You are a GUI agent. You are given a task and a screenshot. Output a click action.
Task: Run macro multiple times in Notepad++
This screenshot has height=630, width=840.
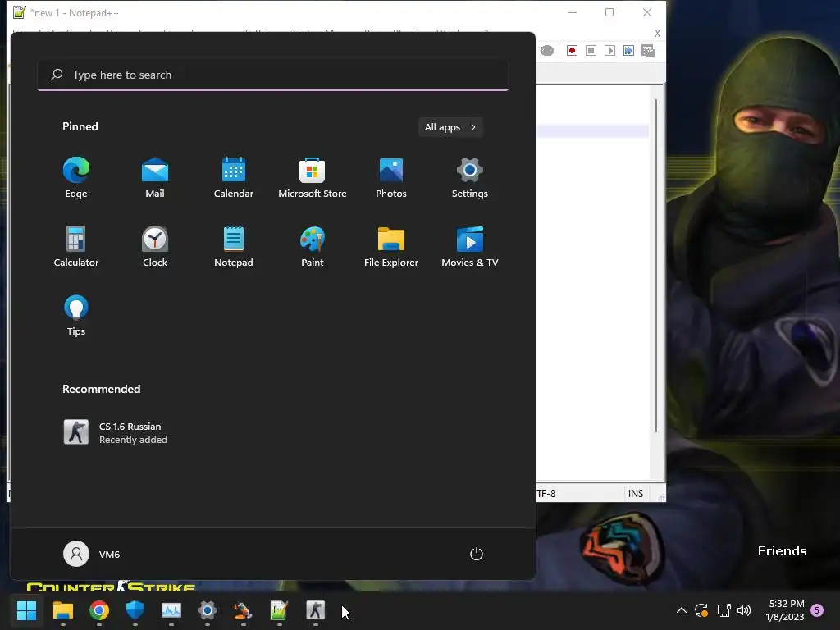[x=628, y=51]
